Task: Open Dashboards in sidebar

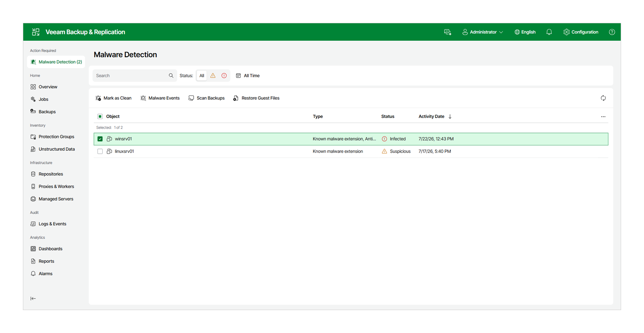Action: click(x=47, y=249)
